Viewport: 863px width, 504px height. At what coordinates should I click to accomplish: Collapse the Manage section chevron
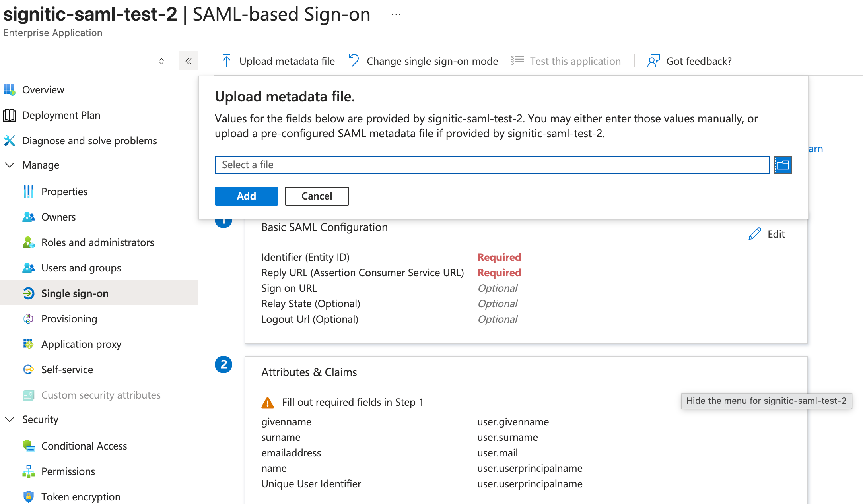pyautogui.click(x=10, y=165)
